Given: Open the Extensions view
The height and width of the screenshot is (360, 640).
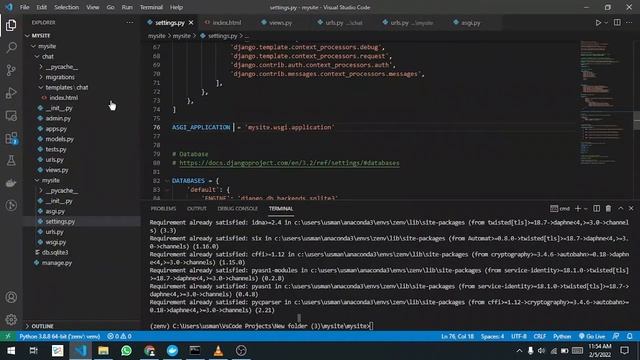Looking at the screenshot, I should 11,138.
